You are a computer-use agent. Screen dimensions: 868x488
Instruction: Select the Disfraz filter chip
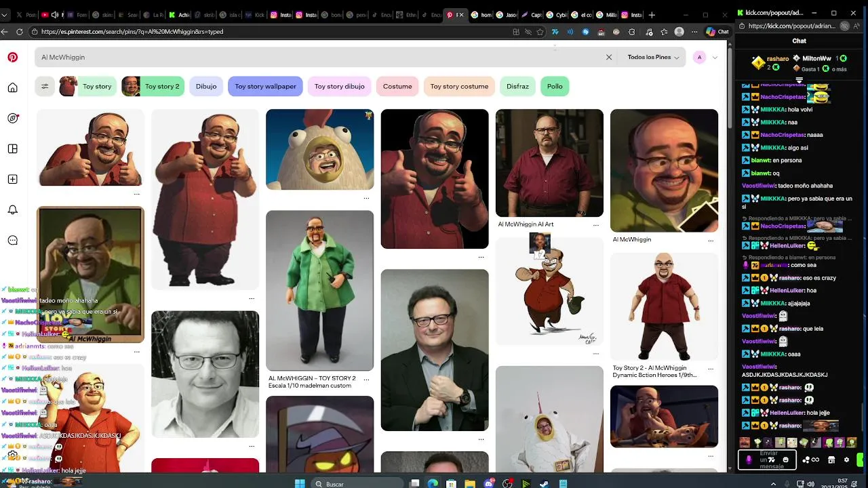pyautogui.click(x=517, y=86)
